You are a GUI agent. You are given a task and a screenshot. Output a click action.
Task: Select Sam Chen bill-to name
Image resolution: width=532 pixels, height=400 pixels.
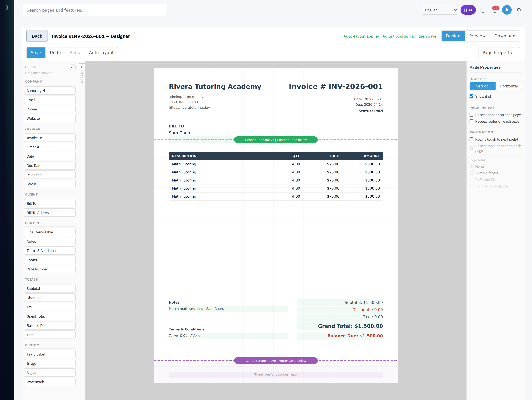coord(179,133)
